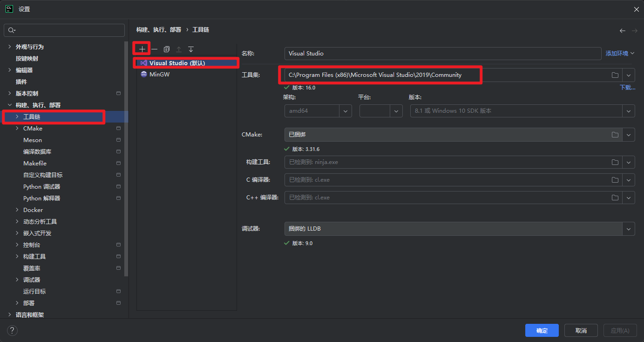The image size is (644, 342).
Task: Expand 调试器 tree node in sidebar
Action: (x=17, y=280)
